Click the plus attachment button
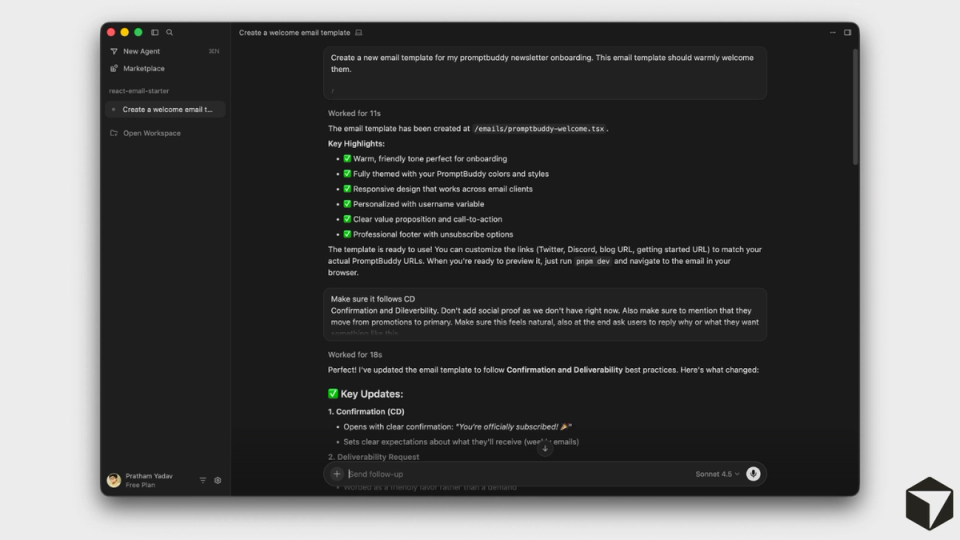 coord(337,474)
